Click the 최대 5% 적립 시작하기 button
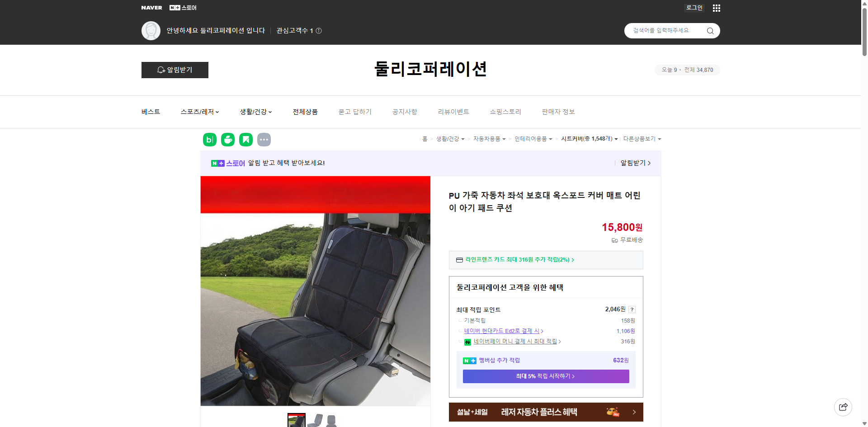This screenshot has height=427, width=868. [x=545, y=376]
